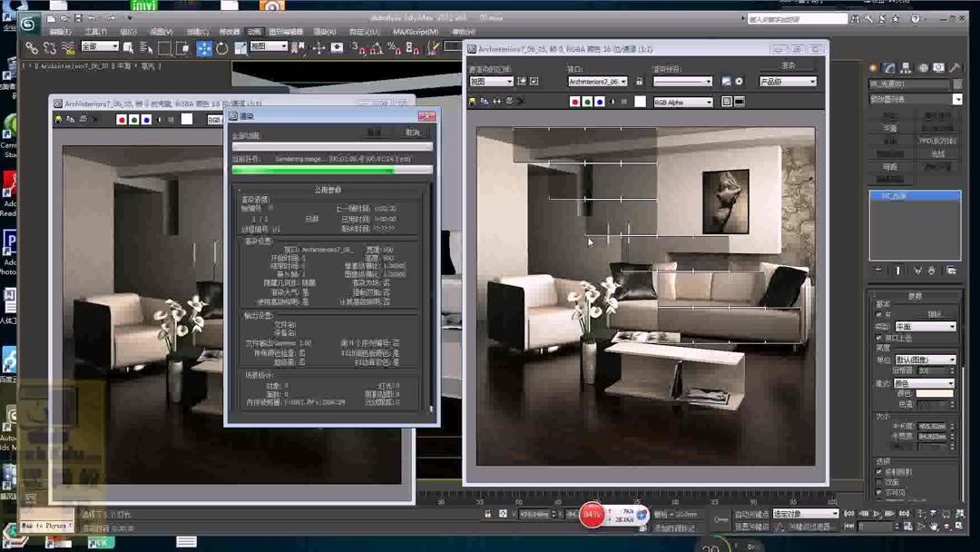The width and height of the screenshot is (980, 552).
Task: Display the green channel in rendered frame window
Action: [586, 101]
